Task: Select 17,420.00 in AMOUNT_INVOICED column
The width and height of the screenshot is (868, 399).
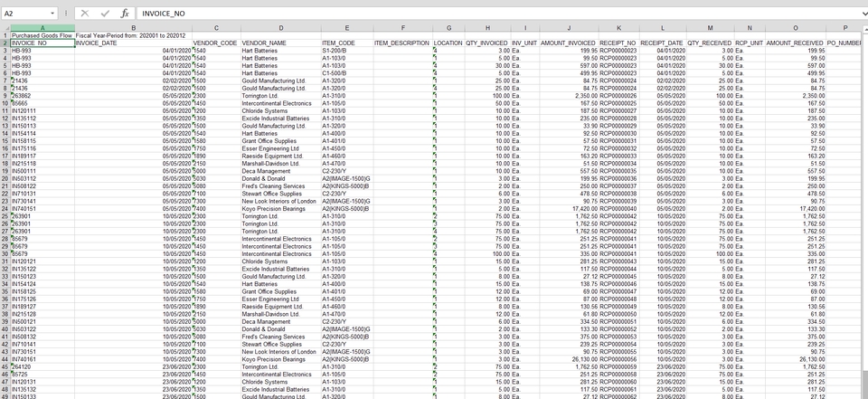Action: tap(569, 208)
